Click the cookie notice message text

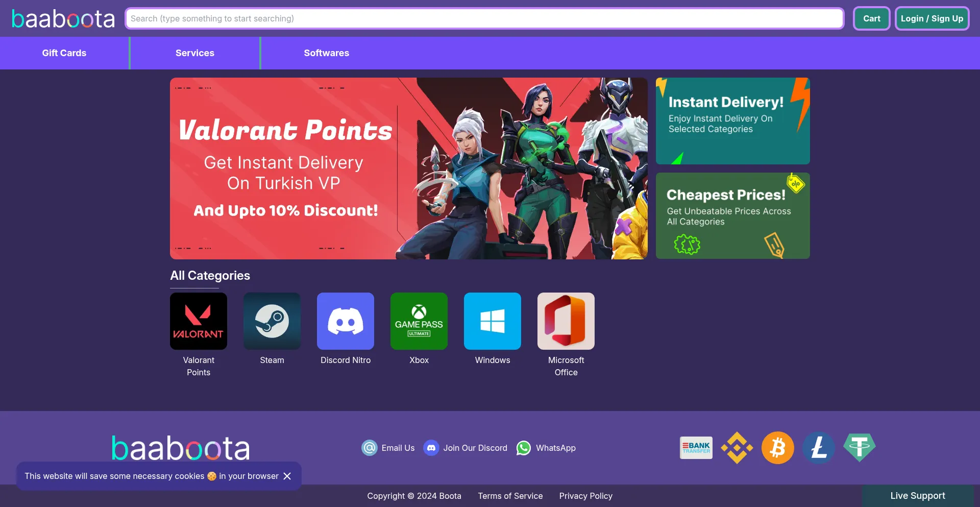click(x=152, y=476)
